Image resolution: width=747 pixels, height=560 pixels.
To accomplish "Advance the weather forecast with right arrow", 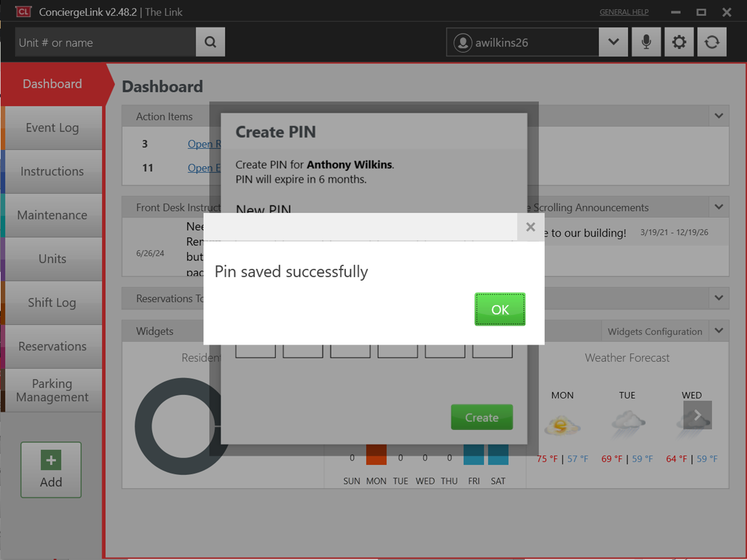I will click(x=697, y=415).
